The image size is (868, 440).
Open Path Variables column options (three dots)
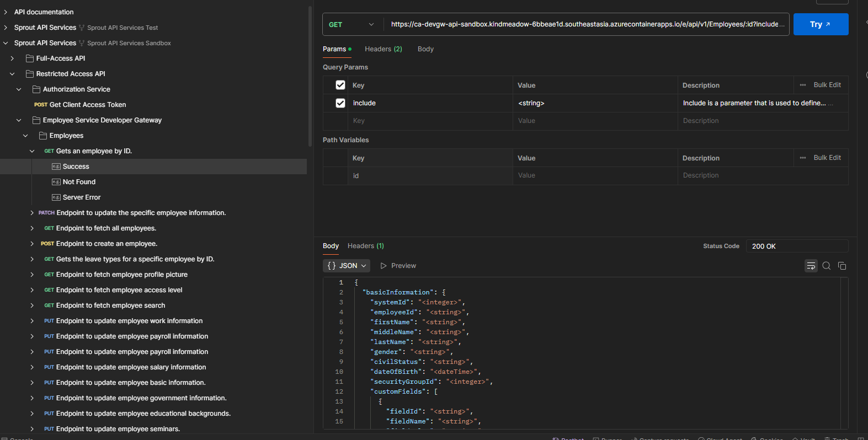click(x=802, y=158)
